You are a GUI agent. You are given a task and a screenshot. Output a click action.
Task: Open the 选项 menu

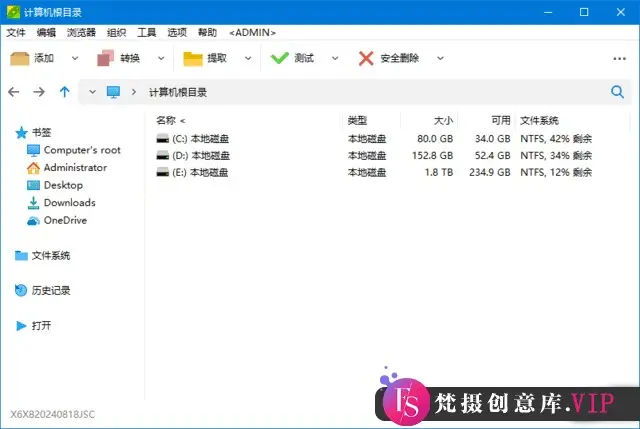click(x=177, y=33)
